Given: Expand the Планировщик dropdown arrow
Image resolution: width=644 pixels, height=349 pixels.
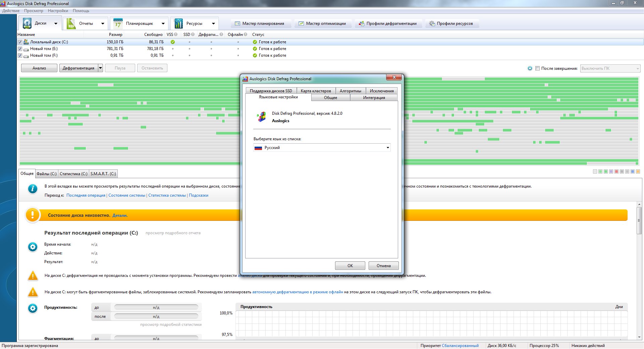Looking at the screenshot, I should coord(163,23).
